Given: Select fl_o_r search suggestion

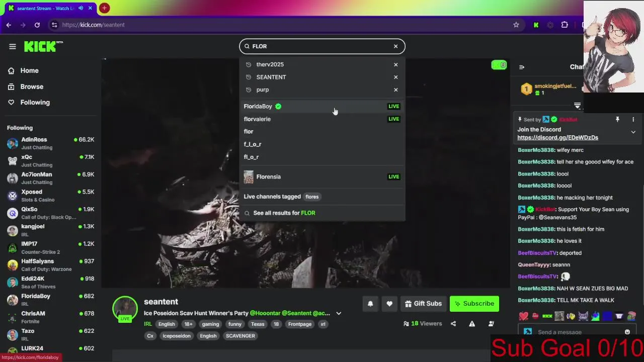Looking at the screenshot, I should [x=322, y=157].
